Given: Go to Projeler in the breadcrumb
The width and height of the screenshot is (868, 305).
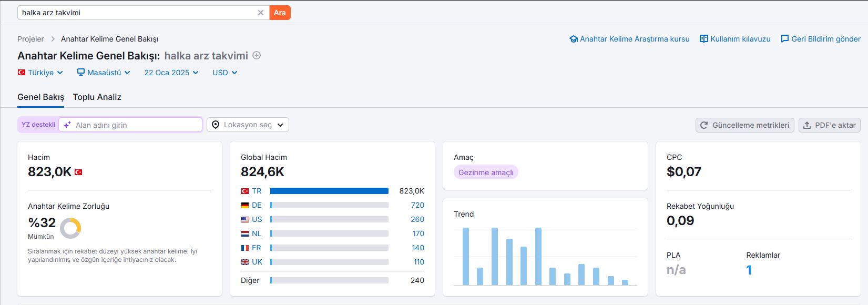Looking at the screenshot, I should (30, 39).
